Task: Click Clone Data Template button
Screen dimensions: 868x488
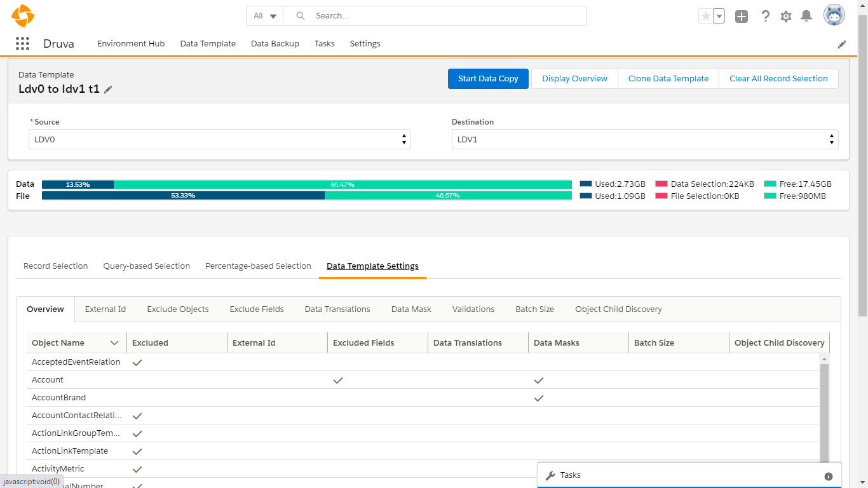Action: point(668,79)
